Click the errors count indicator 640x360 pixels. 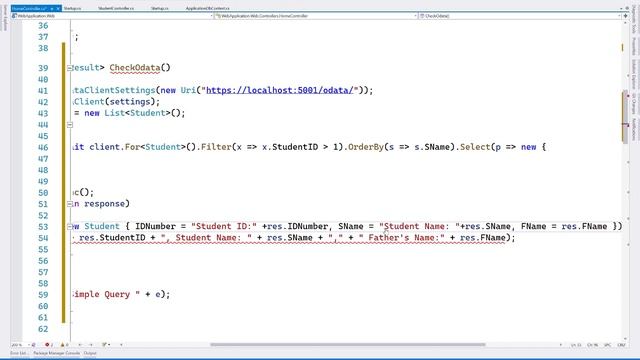49,345
